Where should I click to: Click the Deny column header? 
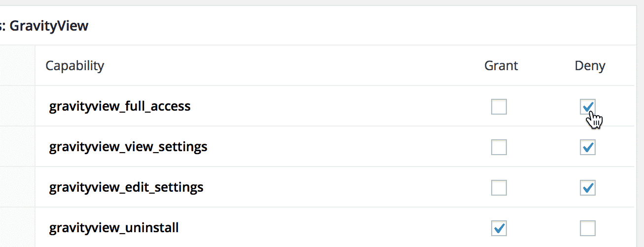pyautogui.click(x=590, y=66)
